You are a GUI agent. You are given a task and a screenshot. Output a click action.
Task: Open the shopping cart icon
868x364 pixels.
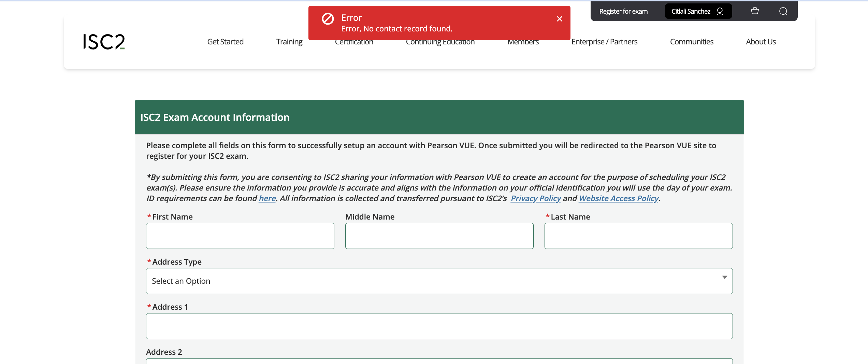(754, 11)
